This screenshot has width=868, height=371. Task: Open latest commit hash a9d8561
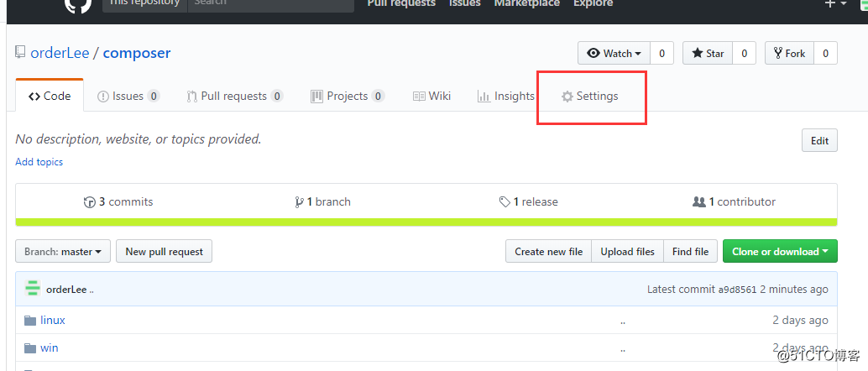737,289
